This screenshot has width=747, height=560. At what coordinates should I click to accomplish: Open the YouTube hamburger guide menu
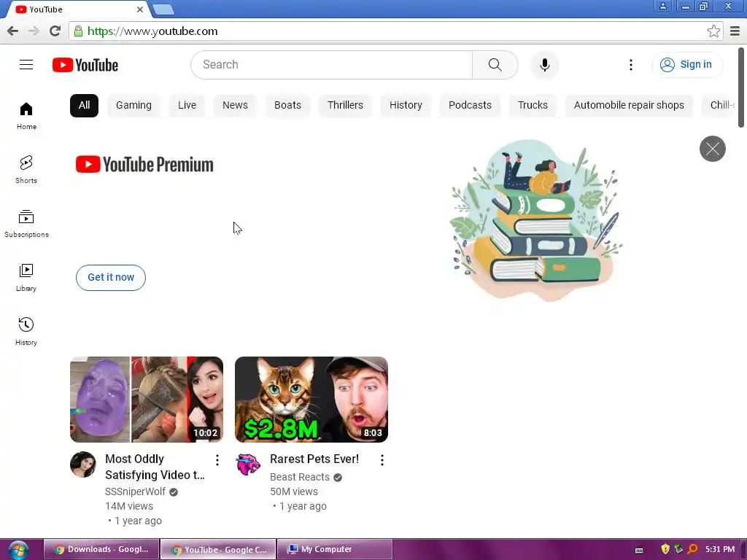(x=26, y=65)
